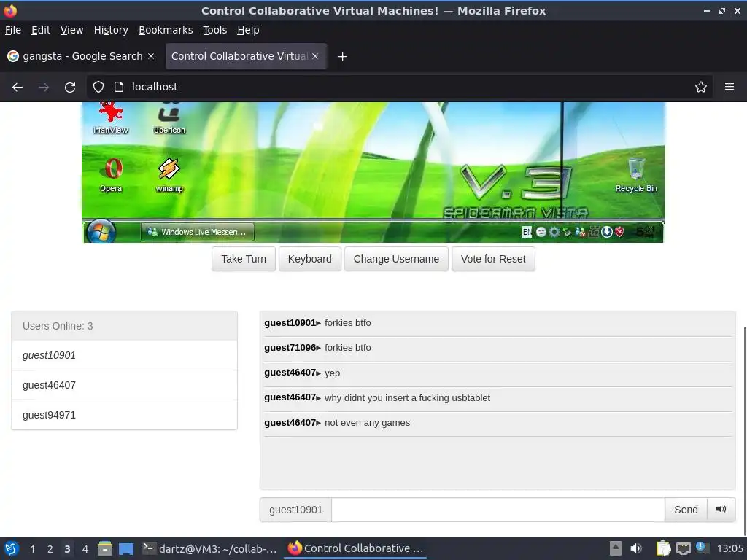The height and width of the screenshot is (560, 747).
Task: Open the Recycle Bin icon
Action: tap(636, 175)
